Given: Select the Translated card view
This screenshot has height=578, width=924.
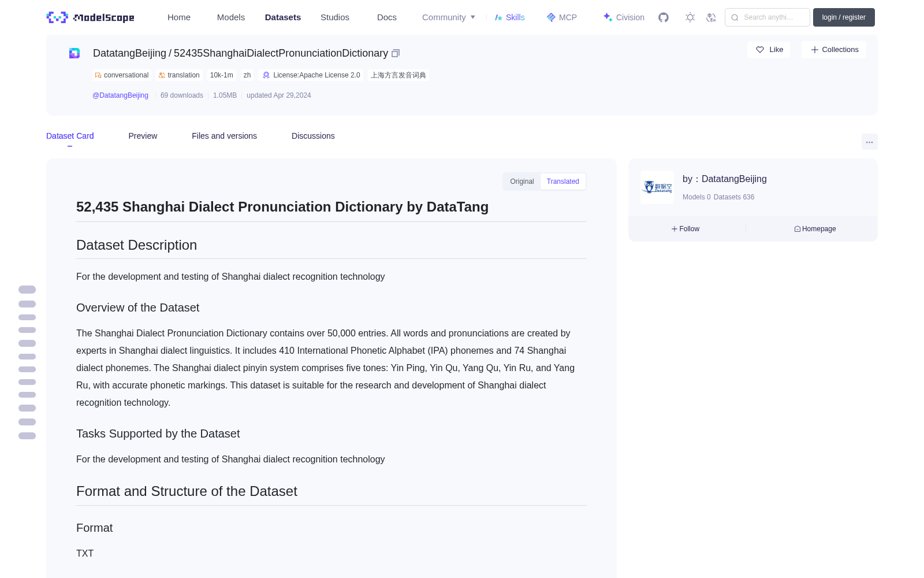Looking at the screenshot, I should pyautogui.click(x=563, y=181).
